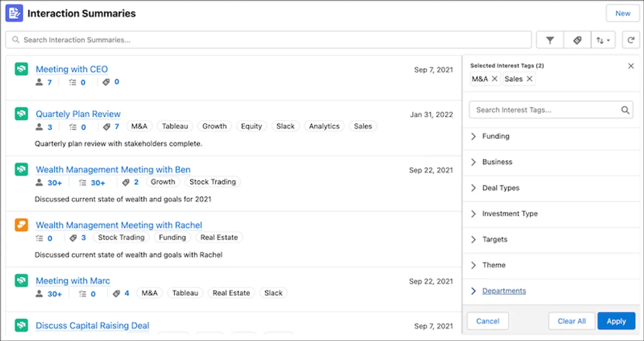Open the Meeting with CEO summary
Screen dimensions: 644x341
pyautogui.click(x=72, y=69)
